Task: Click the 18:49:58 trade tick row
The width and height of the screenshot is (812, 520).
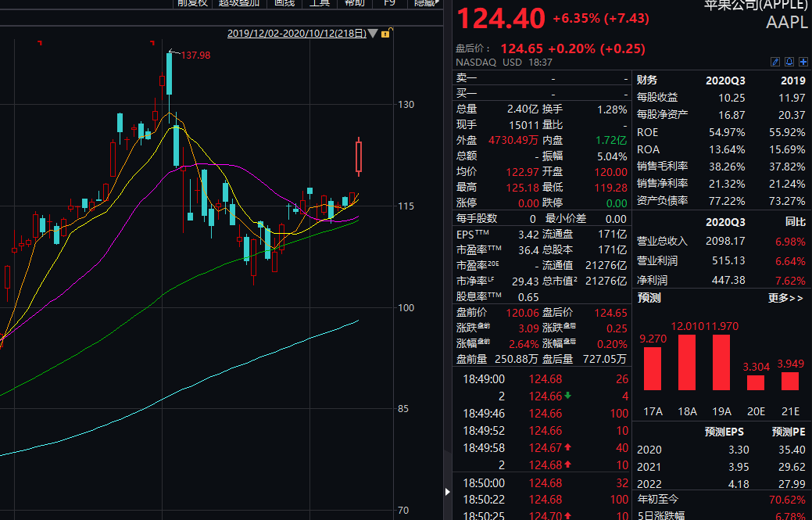Action: (542, 448)
